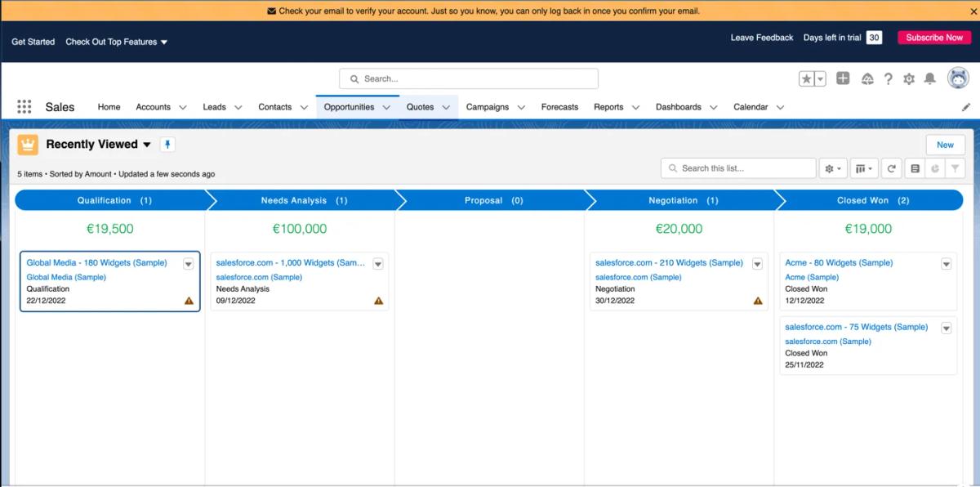Open the App Launcher grid icon
Screen dimensions: 980x487
24,107
